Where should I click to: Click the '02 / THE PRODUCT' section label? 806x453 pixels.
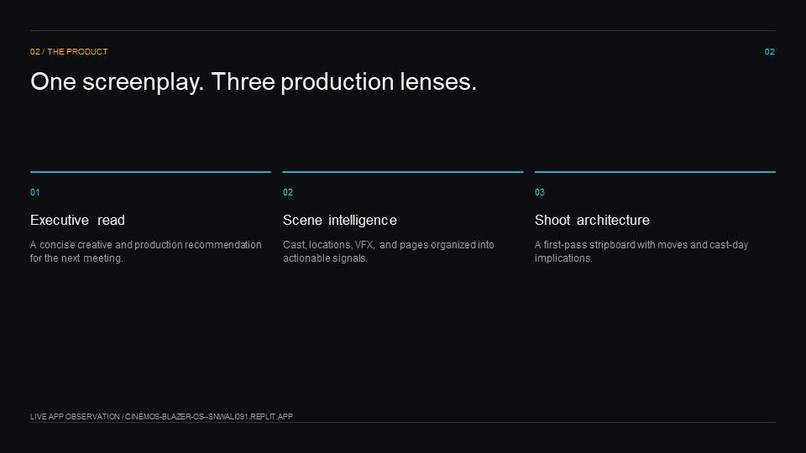click(69, 52)
